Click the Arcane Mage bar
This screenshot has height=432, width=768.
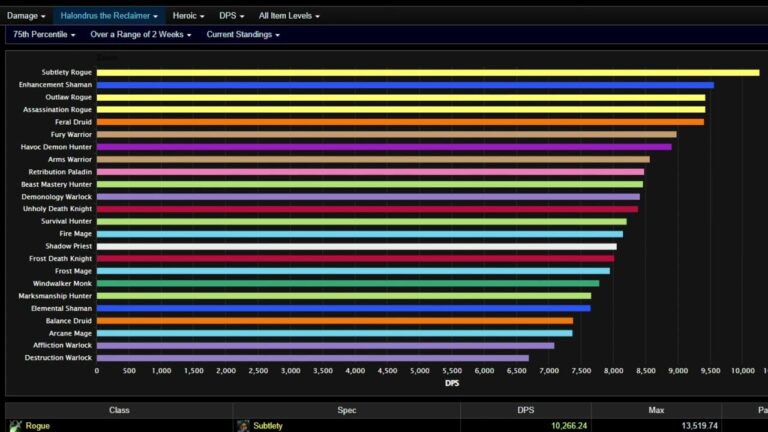pos(334,333)
